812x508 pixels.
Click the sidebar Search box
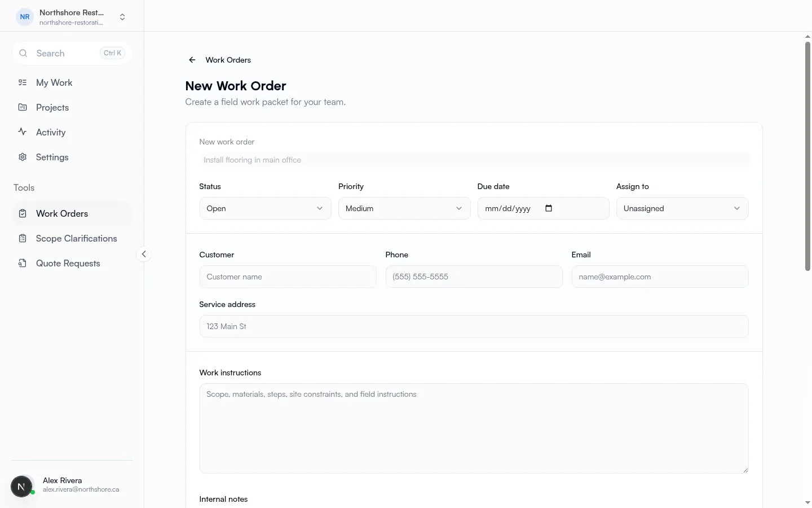72,53
